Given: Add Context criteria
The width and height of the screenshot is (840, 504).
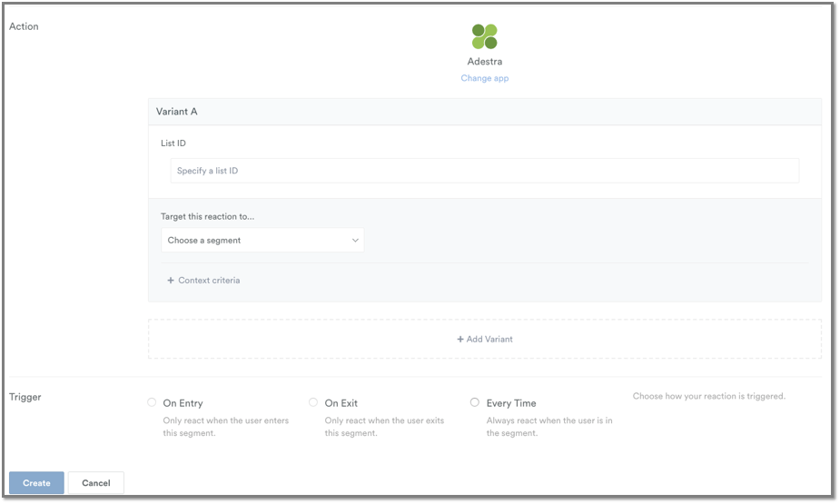Looking at the screenshot, I should click(x=203, y=280).
